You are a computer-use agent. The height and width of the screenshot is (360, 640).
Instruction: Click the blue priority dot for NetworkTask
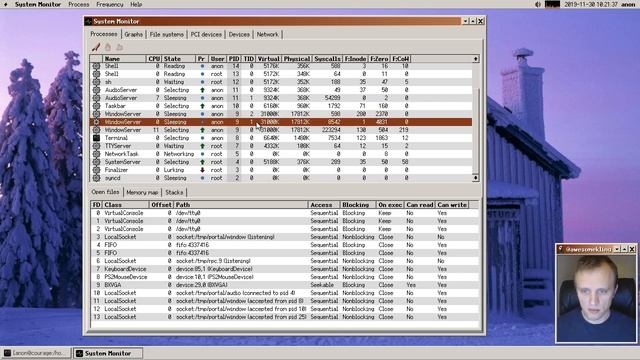pos(202,154)
